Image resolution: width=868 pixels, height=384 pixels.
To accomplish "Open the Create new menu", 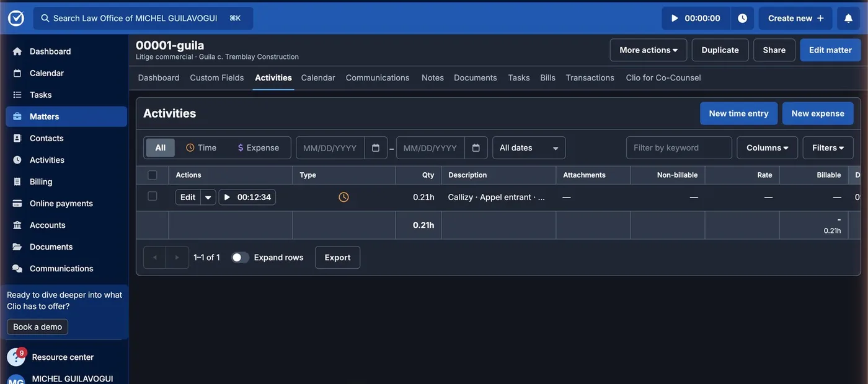I will click(796, 19).
